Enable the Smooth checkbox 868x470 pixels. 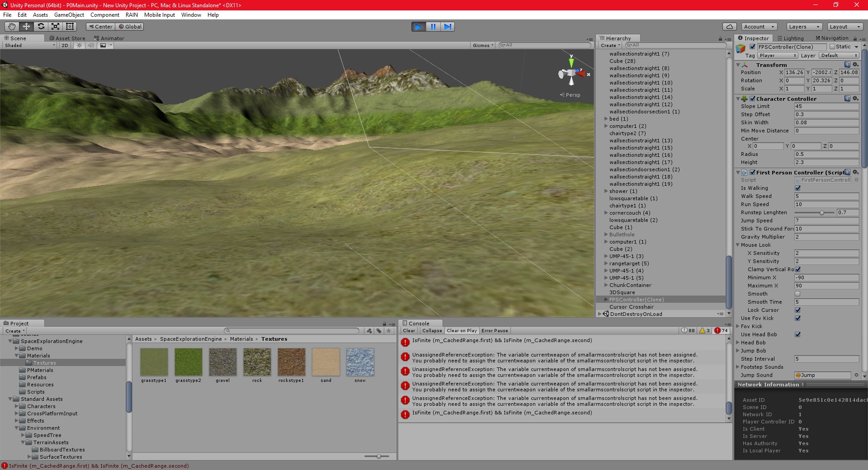point(798,294)
